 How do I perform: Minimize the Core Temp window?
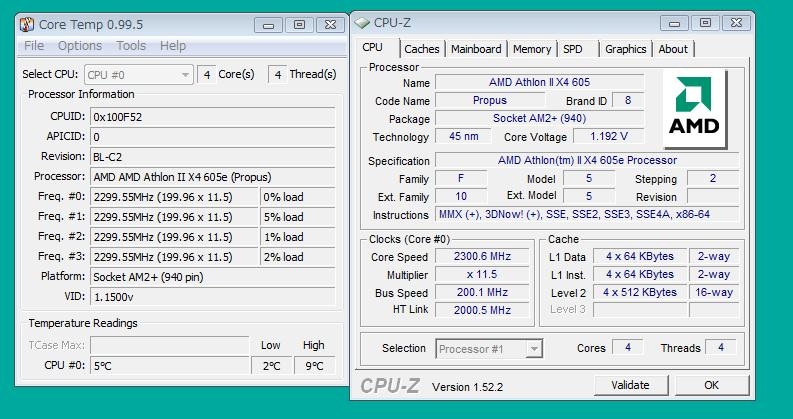tap(269, 25)
